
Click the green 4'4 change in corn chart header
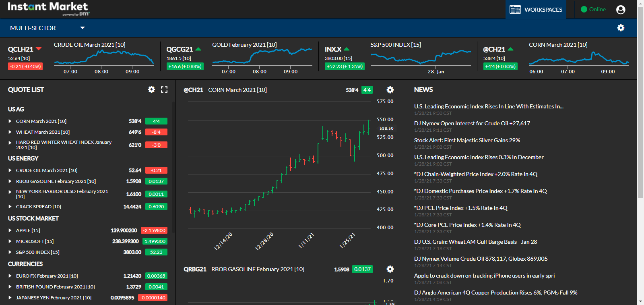click(367, 90)
